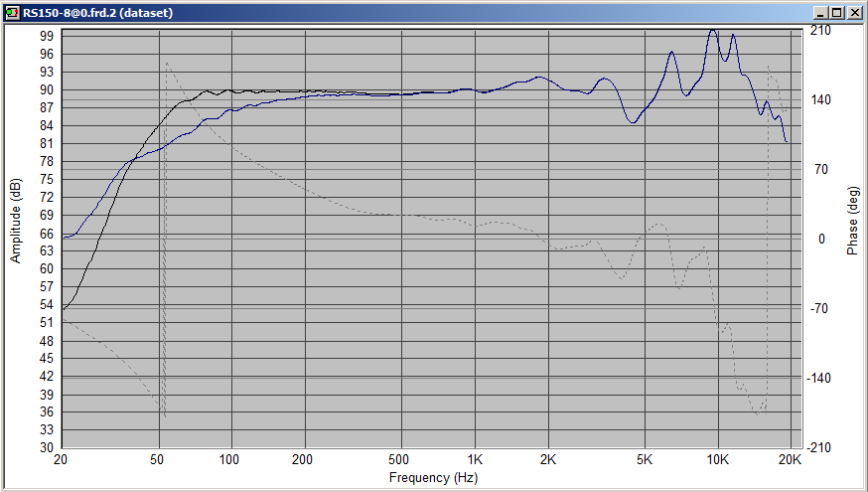The height and width of the screenshot is (492, 868).
Task: Click the 'Phase (deg)' axis label
Action: 852,221
